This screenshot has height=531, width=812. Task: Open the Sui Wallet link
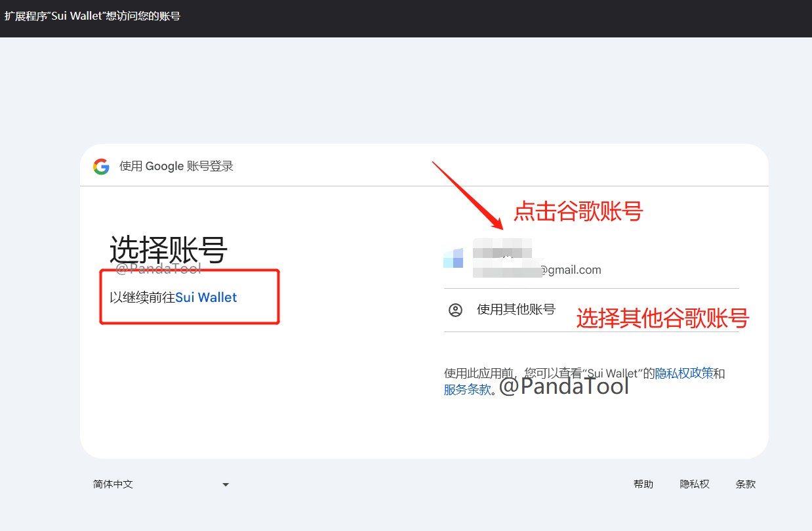206,297
